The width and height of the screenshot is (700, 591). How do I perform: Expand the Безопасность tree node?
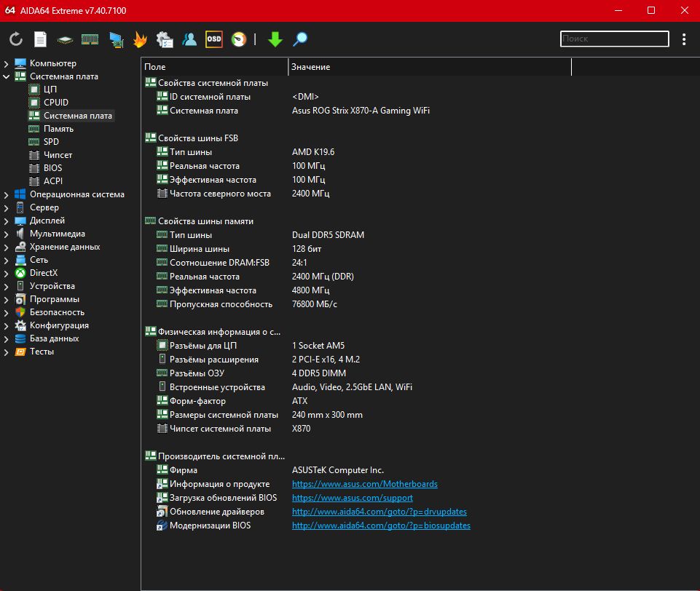click(7, 313)
